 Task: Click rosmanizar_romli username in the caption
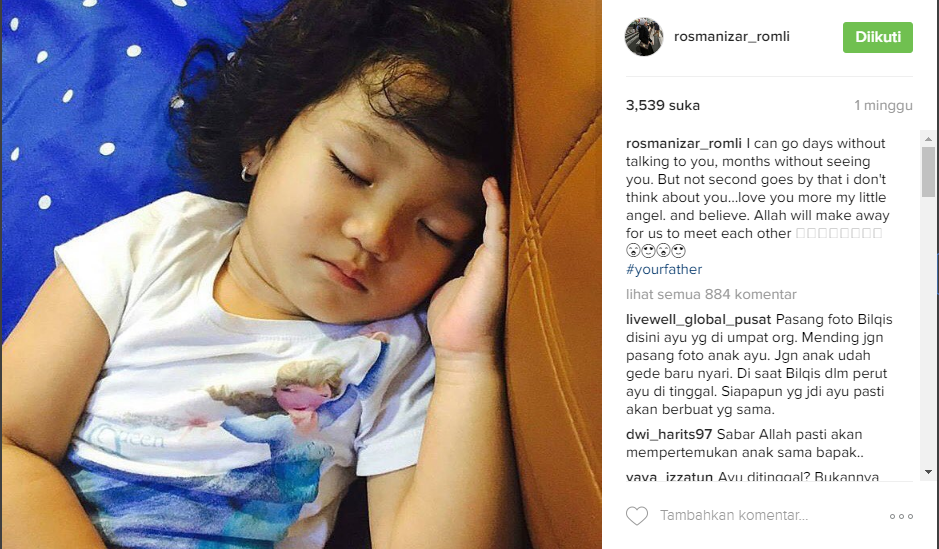pyautogui.click(x=683, y=144)
